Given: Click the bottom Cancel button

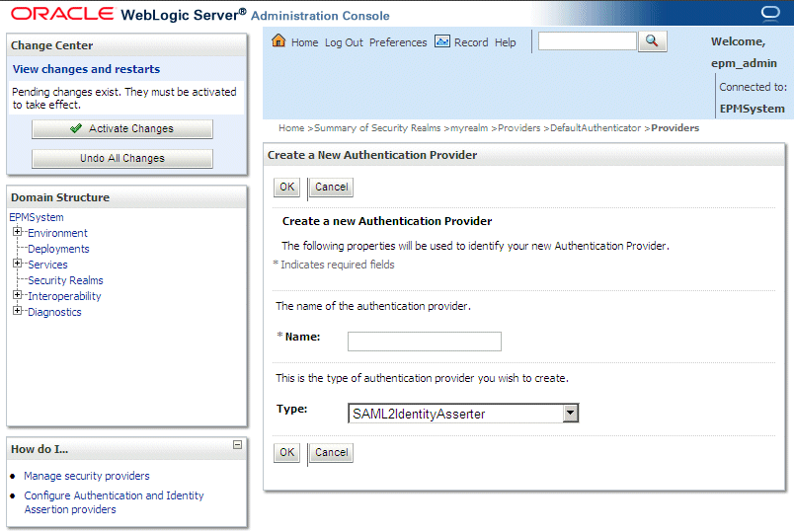Looking at the screenshot, I should [x=331, y=452].
